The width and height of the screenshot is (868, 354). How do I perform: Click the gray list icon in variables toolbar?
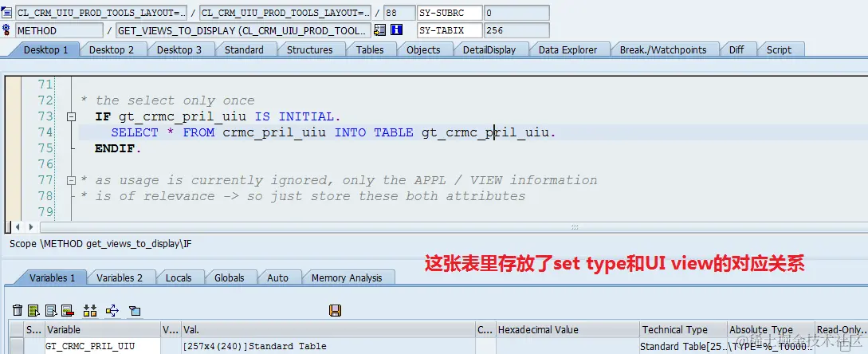pos(52,310)
